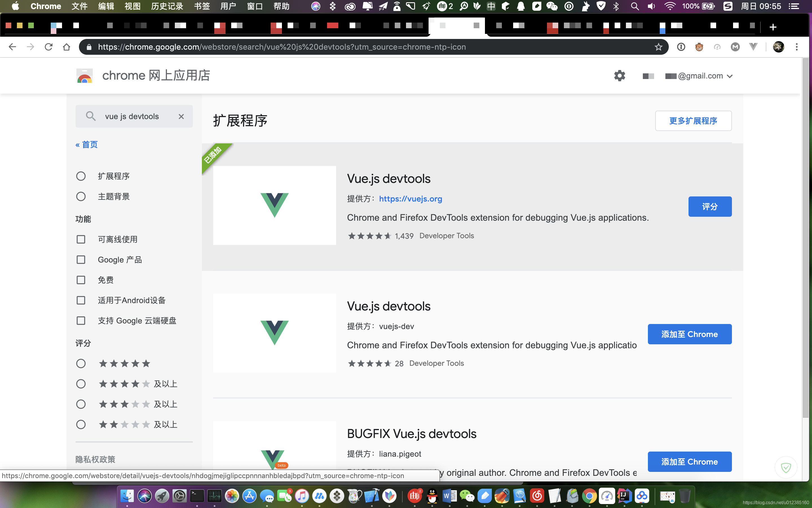The image size is (812, 508).
Task: Open the 视图 menu
Action: point(133,6)
